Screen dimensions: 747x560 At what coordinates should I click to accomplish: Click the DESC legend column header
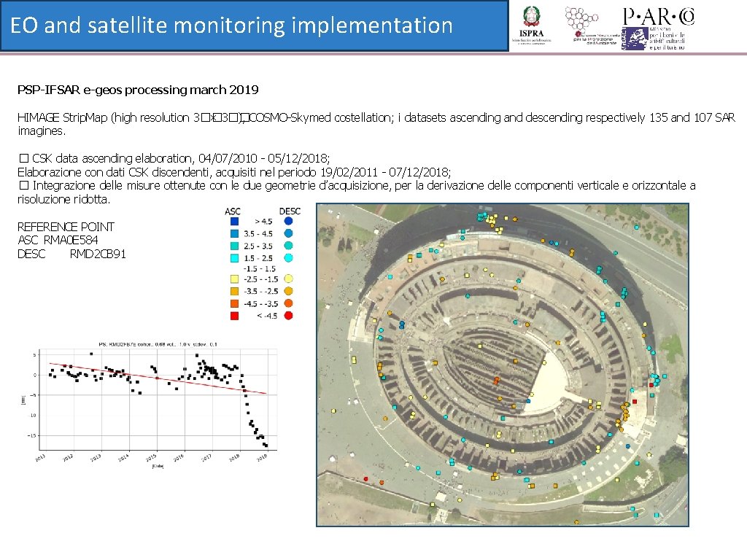(290, 211)
